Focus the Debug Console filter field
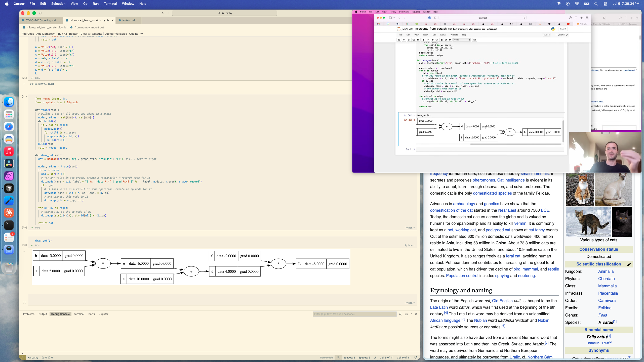The height and width of the screenshot is (362, 644). coord(354,314)
